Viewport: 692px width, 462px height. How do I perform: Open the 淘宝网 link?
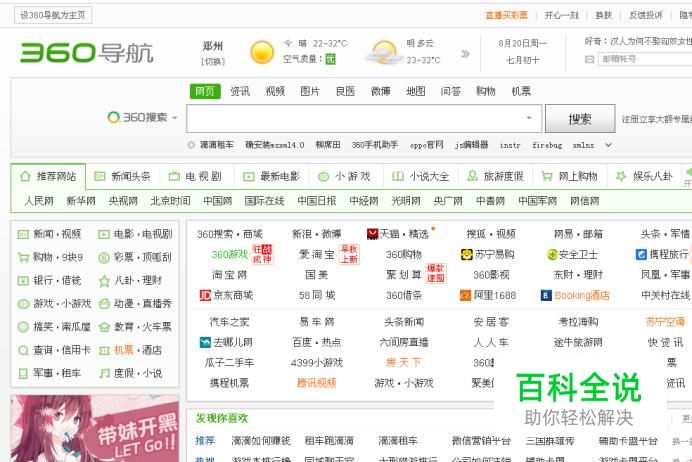pyautogui.click(x=229, y=275)
